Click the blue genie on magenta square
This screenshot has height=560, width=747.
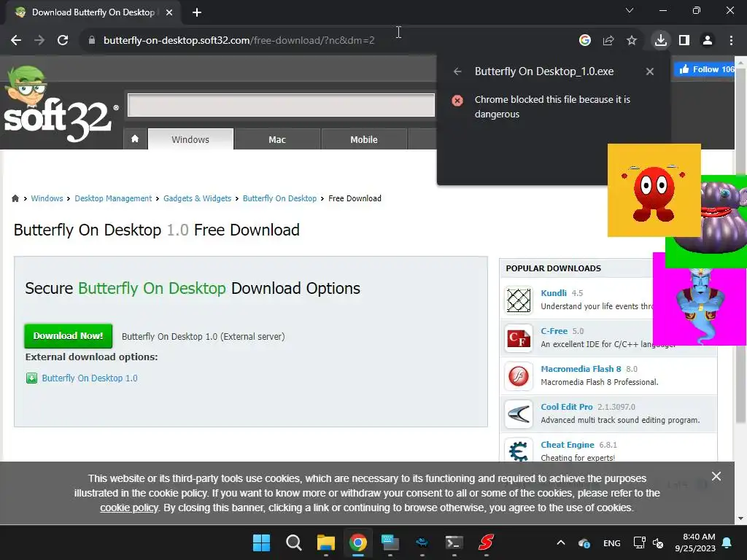(700, 305)
